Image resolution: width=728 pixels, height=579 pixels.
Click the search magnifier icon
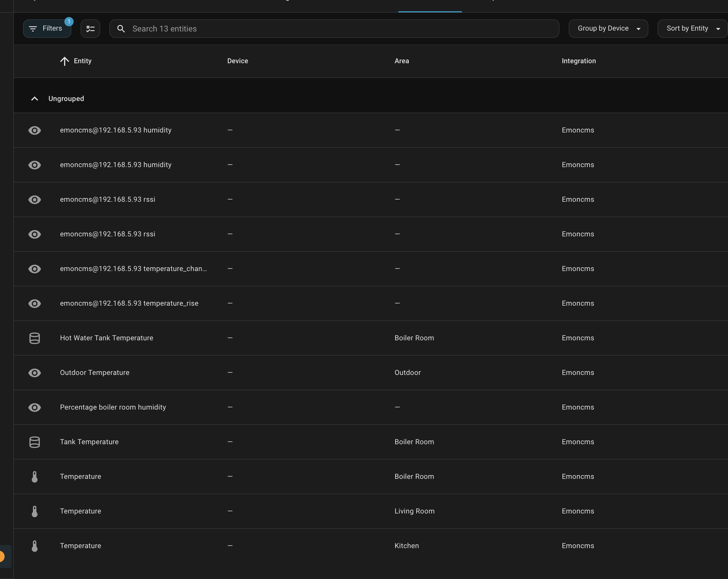[x=121, y=29]
